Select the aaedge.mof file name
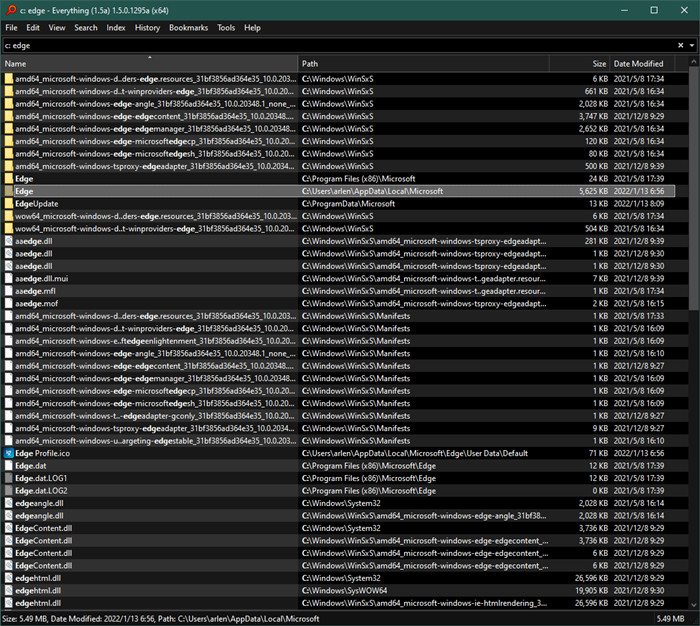Viewport: 700px width, 626px height. [37, 304]
